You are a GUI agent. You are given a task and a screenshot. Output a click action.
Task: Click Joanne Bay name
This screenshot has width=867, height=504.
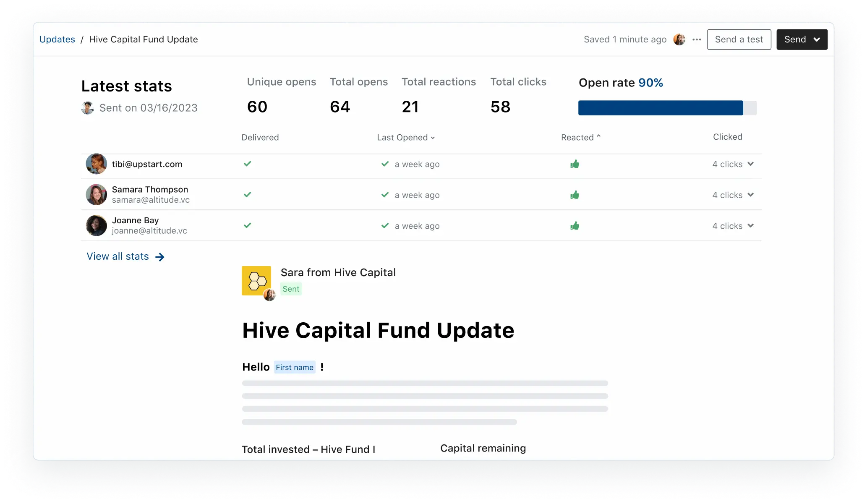coord(135,220)
